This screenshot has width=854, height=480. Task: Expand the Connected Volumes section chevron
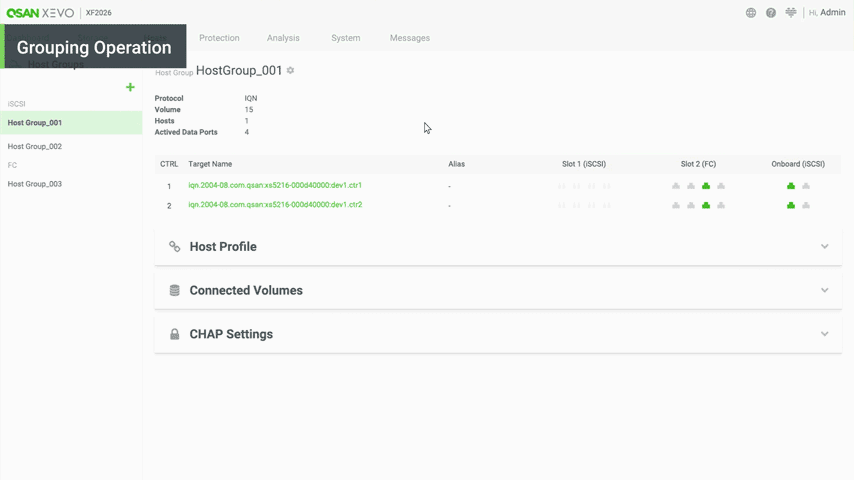825,290
